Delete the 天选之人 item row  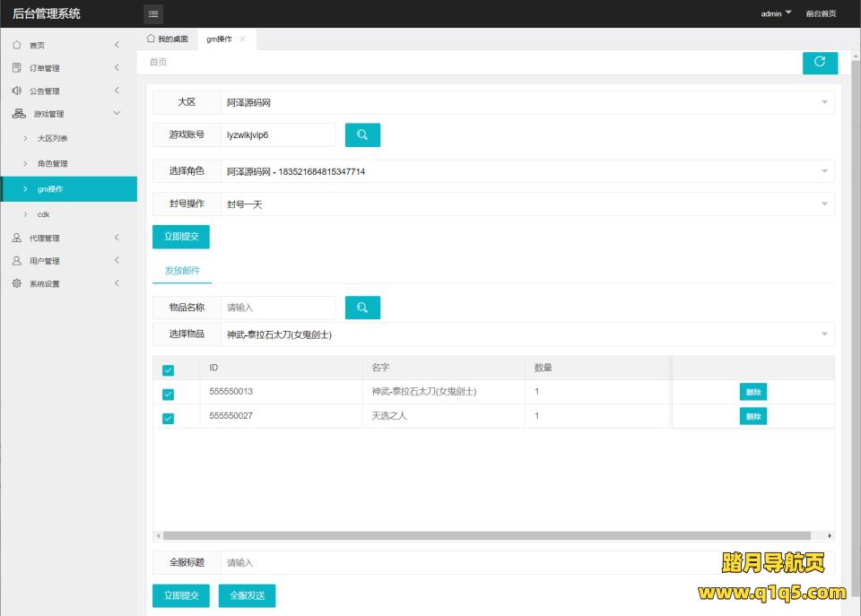752,416
